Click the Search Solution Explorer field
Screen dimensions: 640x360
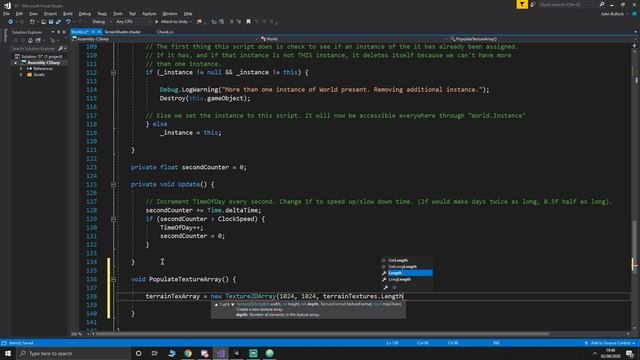coord(34,49)
